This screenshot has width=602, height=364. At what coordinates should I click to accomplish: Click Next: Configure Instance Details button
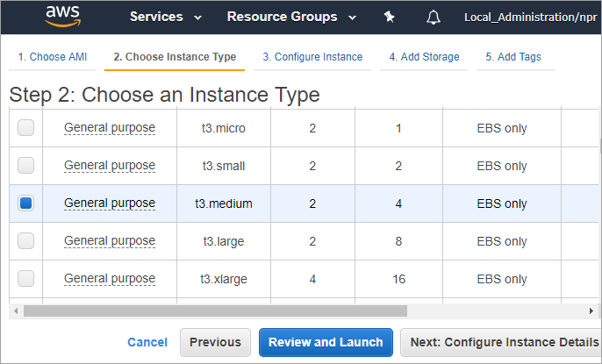click(500, 342)
